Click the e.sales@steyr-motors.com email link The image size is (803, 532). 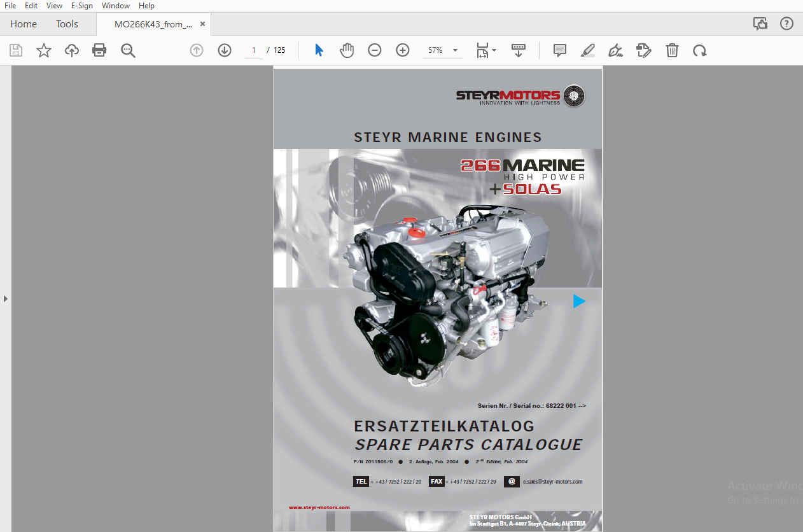(552, 482)
